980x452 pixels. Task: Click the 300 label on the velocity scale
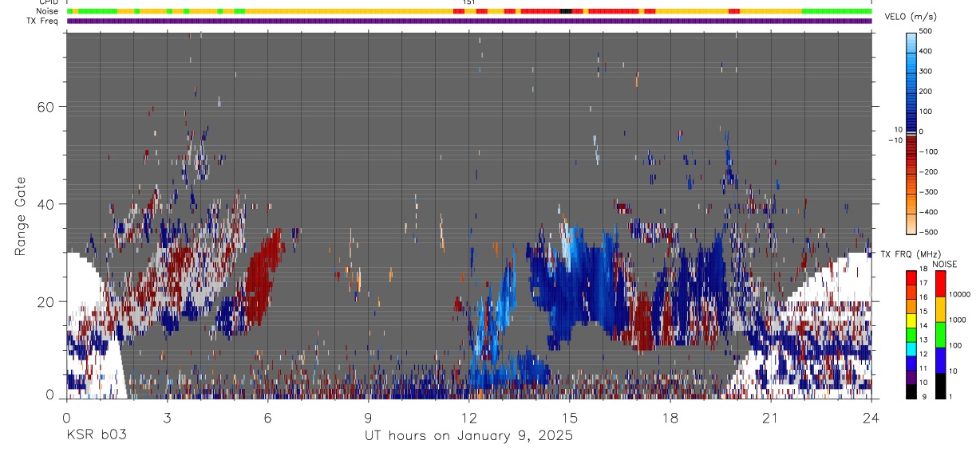click(927, 71)
